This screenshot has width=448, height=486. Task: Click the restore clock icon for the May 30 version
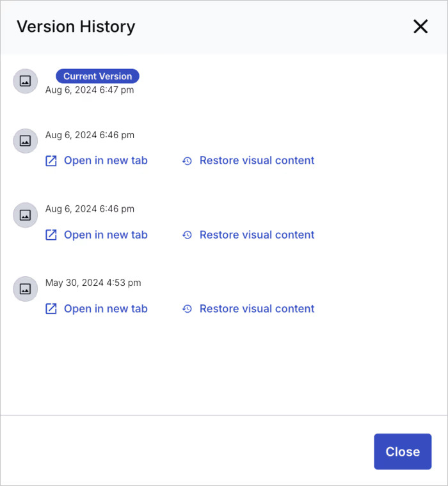pos(187,309)
